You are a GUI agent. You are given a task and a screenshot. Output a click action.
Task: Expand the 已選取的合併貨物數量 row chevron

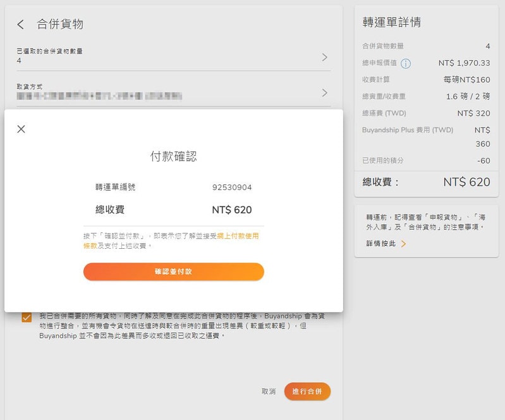pyautogui.click(x=324, y=57)
